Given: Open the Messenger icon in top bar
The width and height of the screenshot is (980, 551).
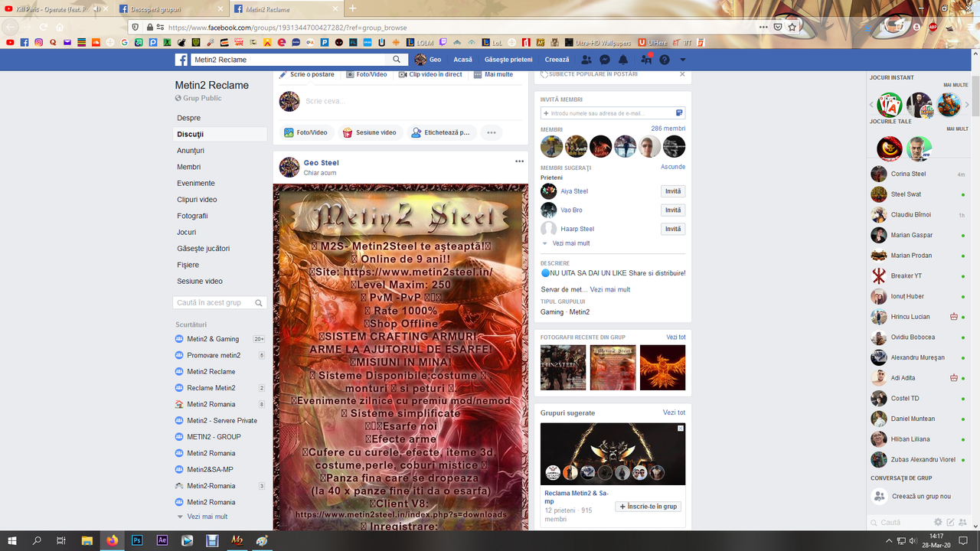Looking at the screenshot, I should (x=605, y=60).
